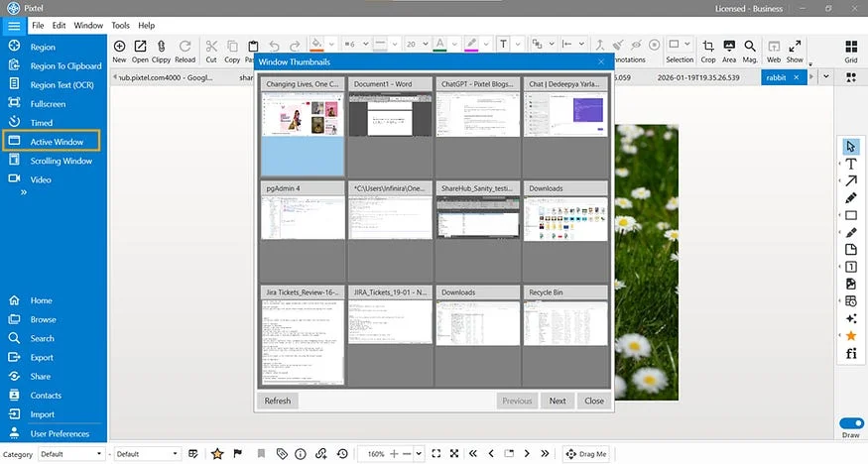Open the Window menu
This screenshot has width=868, height=464.
click(88, 26)
